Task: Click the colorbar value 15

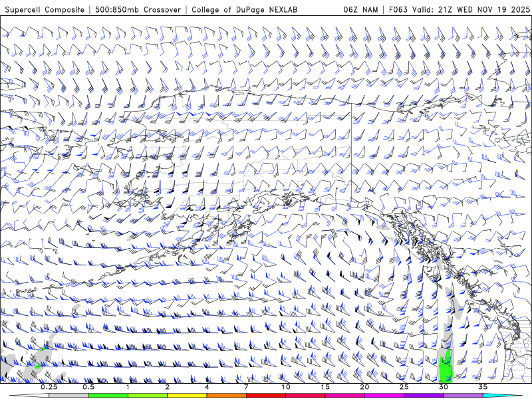Action: [325, 387]
